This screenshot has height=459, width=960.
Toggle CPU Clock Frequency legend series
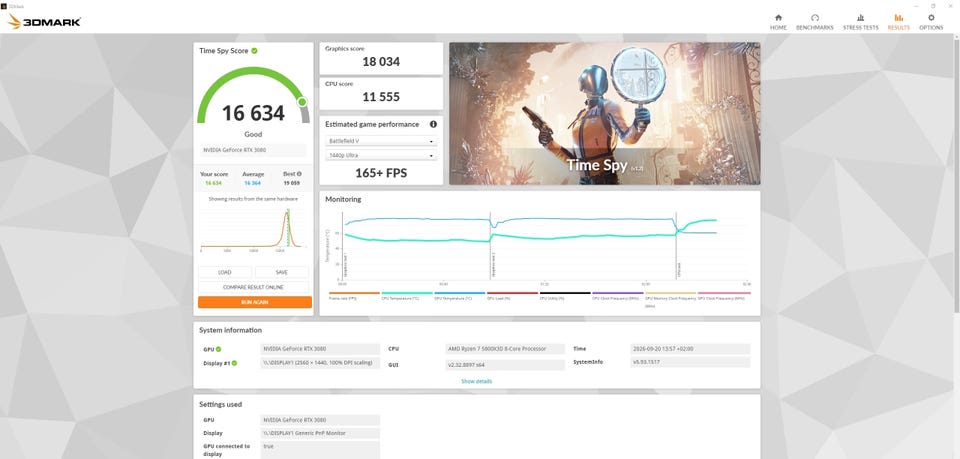pos(617,296)
